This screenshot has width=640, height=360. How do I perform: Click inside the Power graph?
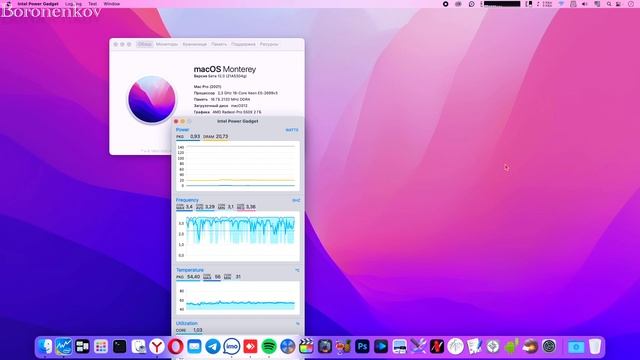pyautogui.click(x=238, y=166)
